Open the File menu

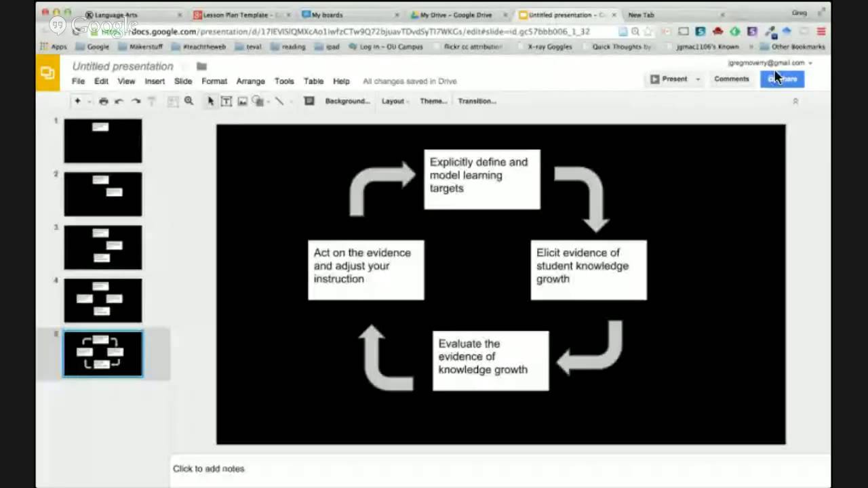[x=79, y=81]
